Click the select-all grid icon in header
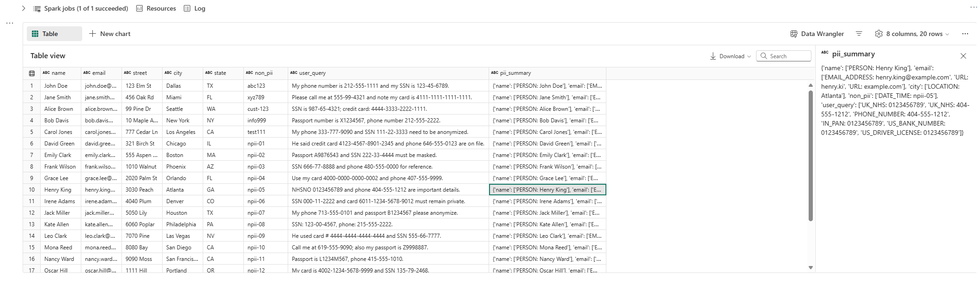The image size is (980, 284). tap(32, 73)
